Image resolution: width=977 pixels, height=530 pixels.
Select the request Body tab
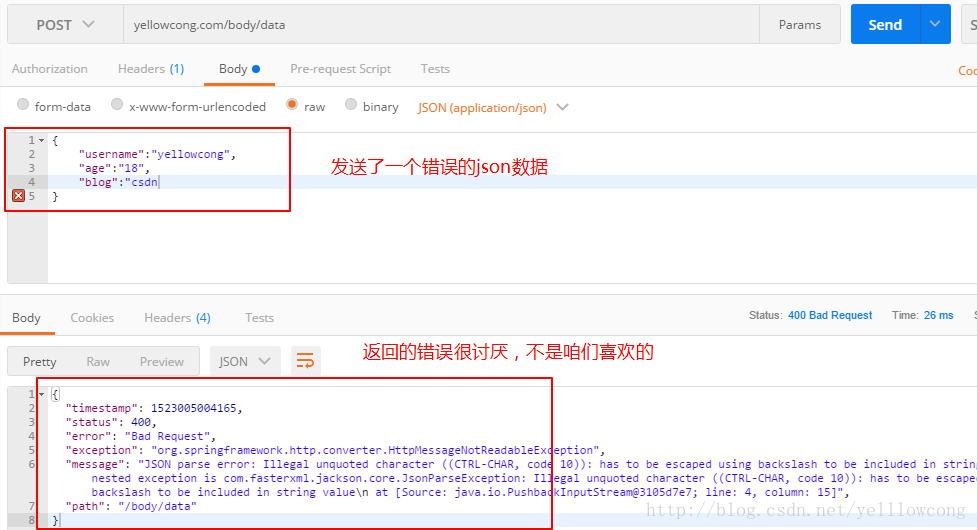click(239, 69)
